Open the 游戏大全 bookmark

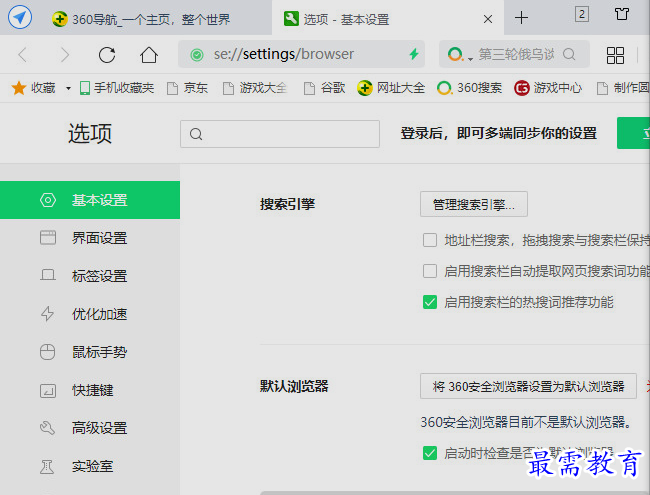[x=255, y=88]
